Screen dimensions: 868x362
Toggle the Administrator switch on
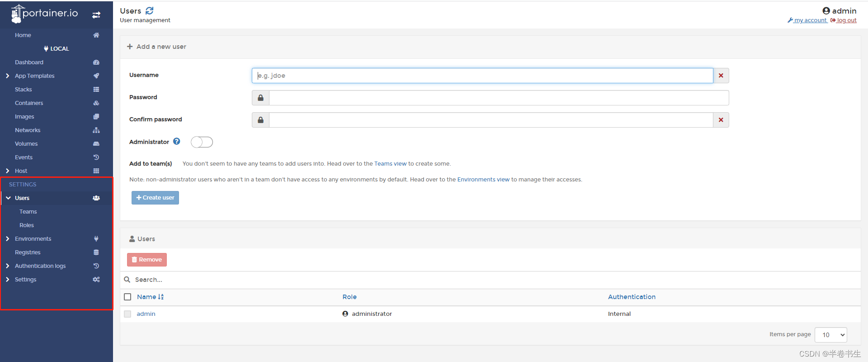[202, 142]
